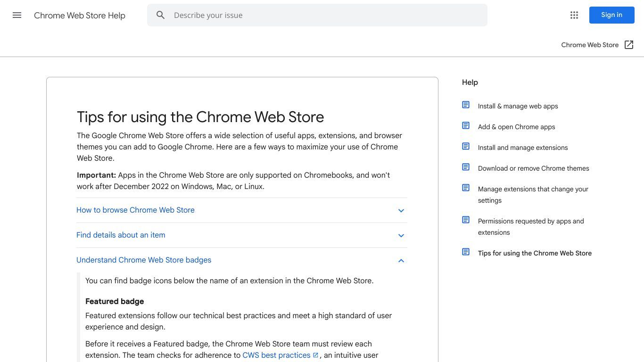Click the article icon beside Permissions requested by apps

click(466, 220)
